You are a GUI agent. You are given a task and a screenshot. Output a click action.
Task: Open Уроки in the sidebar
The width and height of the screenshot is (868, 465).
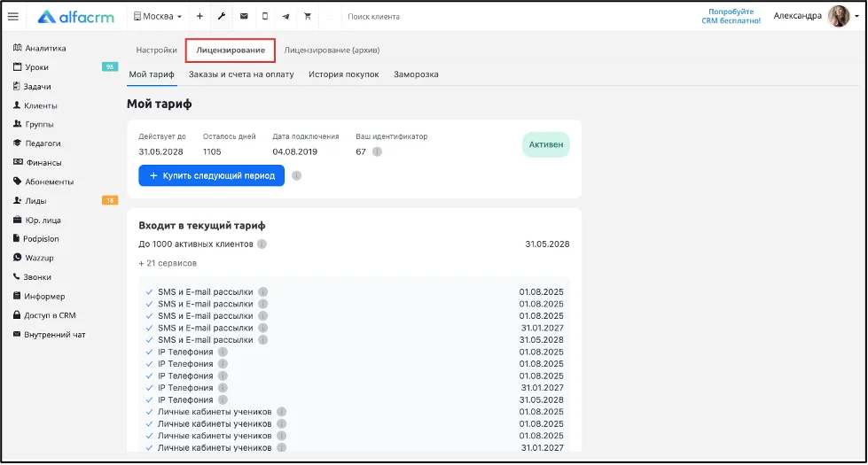pyautogui.click(x=30, y=67)
